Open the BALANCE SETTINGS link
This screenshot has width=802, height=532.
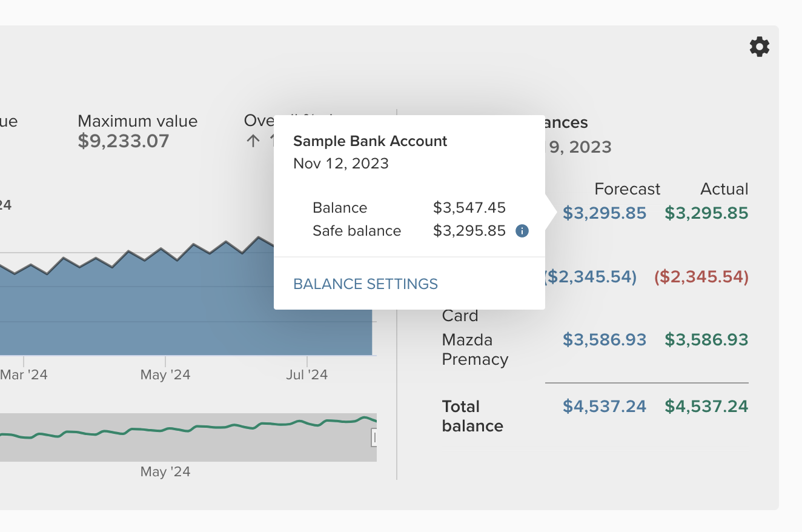coord(365,284)
